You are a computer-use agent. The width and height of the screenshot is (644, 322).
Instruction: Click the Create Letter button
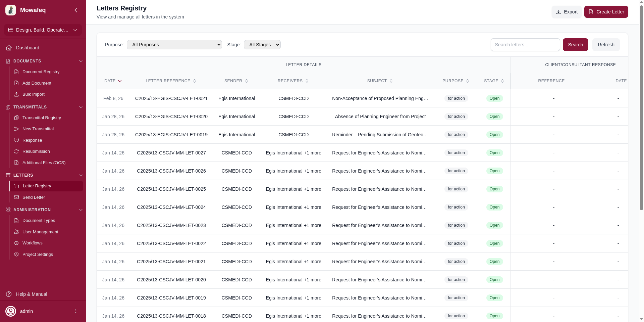pyautogui.click(x=606, y=12)
